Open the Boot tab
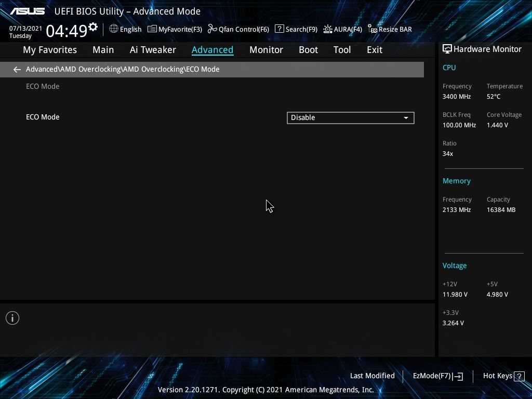Viewport: 532px width, 399px height. (x=308, y=50)
